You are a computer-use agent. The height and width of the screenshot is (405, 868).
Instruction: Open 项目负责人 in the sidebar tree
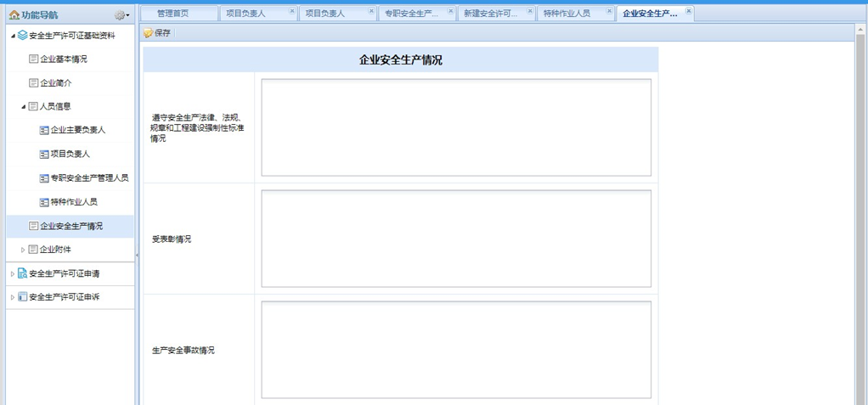(x=70, y=154)
